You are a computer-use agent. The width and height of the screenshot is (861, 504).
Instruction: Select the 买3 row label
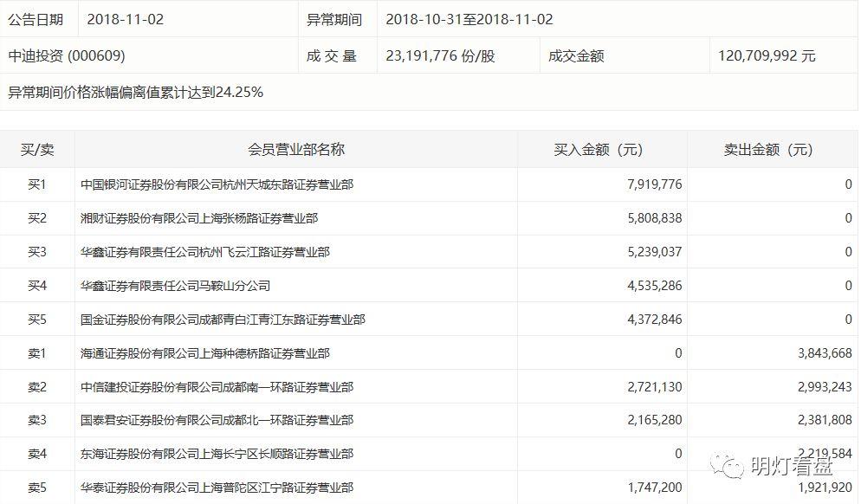(x=36, y=252)
